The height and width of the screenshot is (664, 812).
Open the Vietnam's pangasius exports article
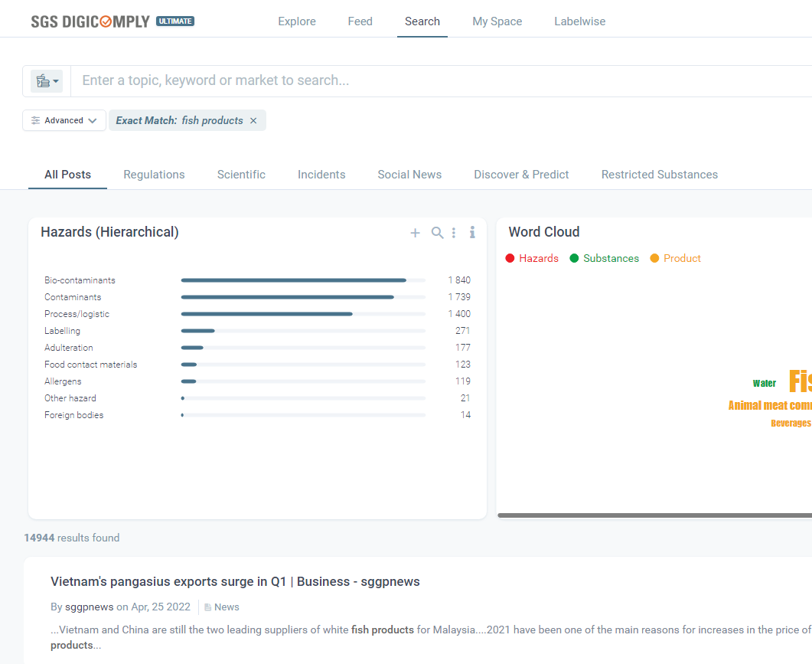coord(235,582)
